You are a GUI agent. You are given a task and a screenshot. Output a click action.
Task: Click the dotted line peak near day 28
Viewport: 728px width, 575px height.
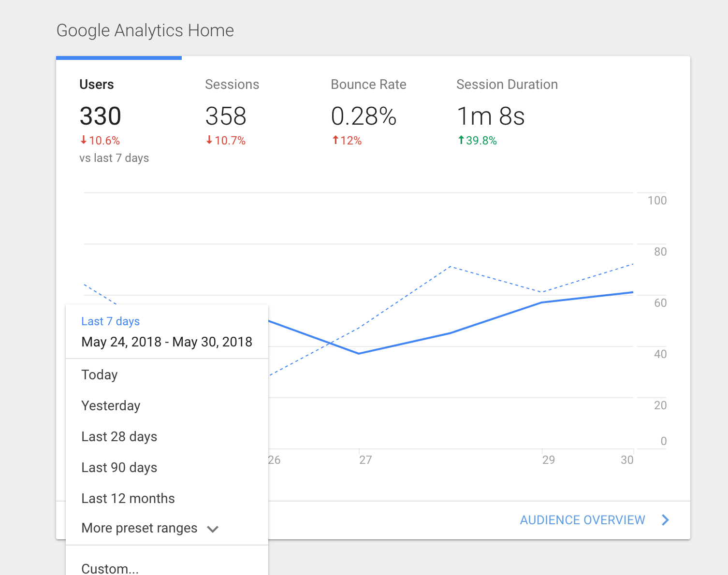(x=451, y=266)
